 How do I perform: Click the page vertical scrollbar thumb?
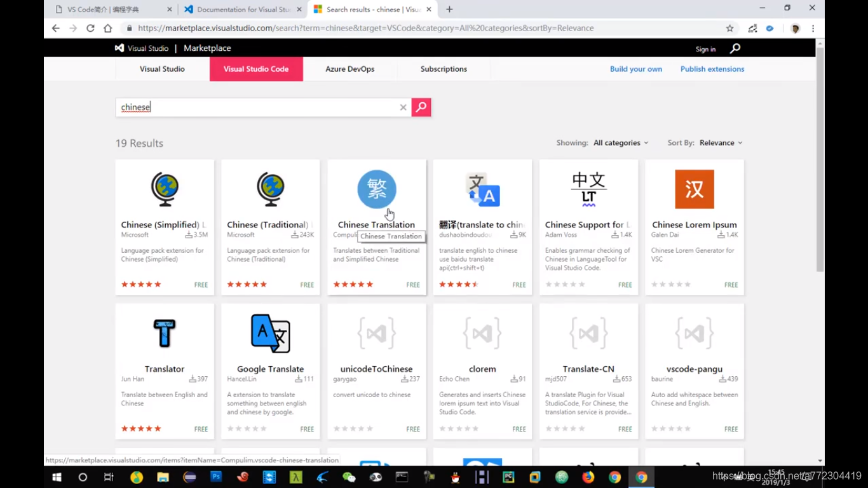(x=820, y=159)
